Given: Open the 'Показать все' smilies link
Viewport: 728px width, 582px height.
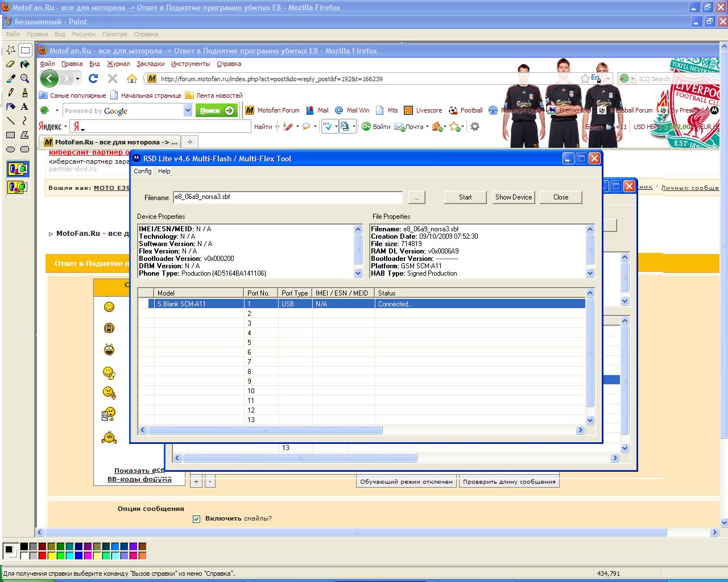Looking at the screenshot, I should (x=139, y=471).
